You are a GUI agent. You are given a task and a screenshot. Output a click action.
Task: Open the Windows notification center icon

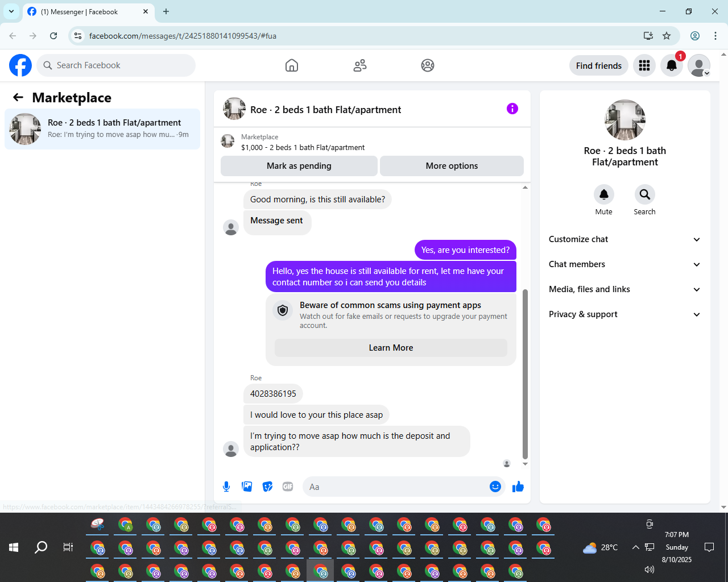709,547
